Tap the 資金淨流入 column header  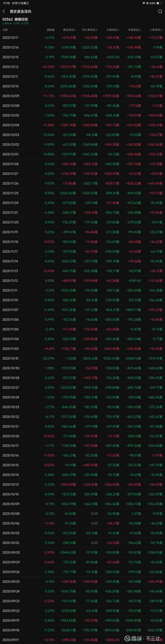(69, 30)
